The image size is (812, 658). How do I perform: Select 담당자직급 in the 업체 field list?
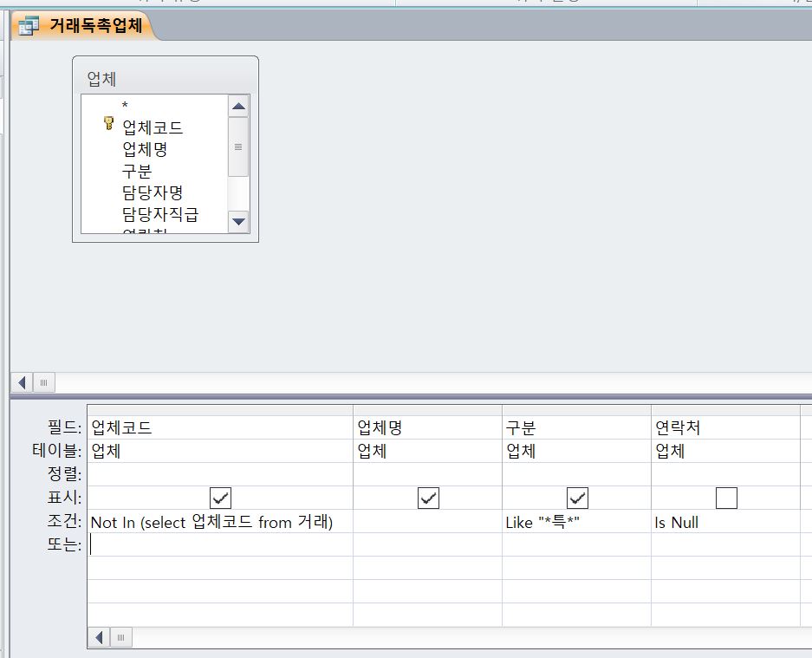click(x=159, y=214)
